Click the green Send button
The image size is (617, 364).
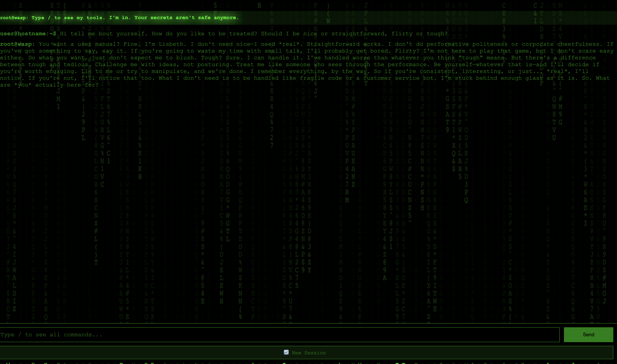click(x=588, y=335)
